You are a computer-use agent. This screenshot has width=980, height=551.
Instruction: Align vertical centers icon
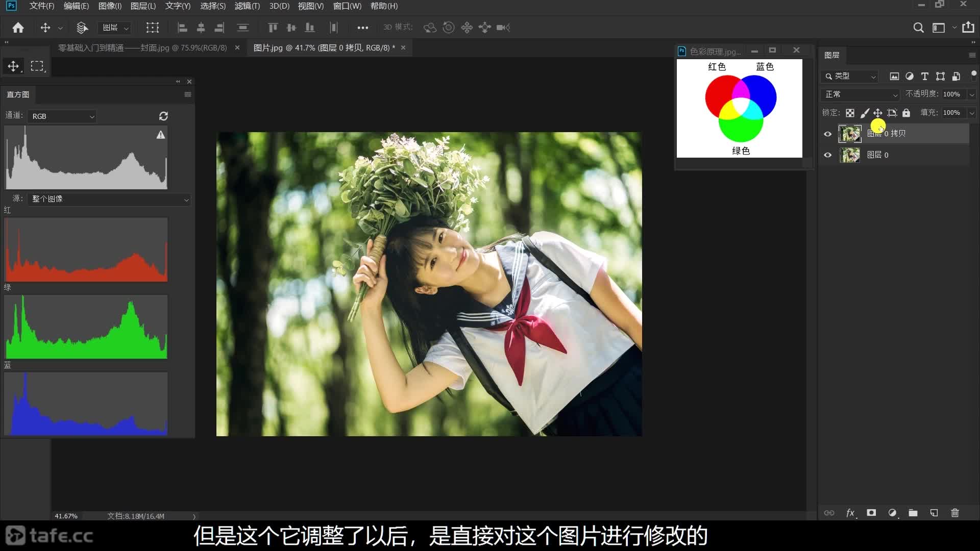pyautogui.click(x=291, y=28)
